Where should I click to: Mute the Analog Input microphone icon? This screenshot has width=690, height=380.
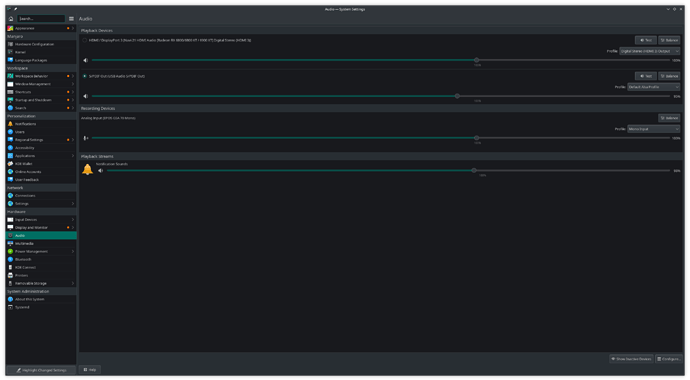click(86, 138)
